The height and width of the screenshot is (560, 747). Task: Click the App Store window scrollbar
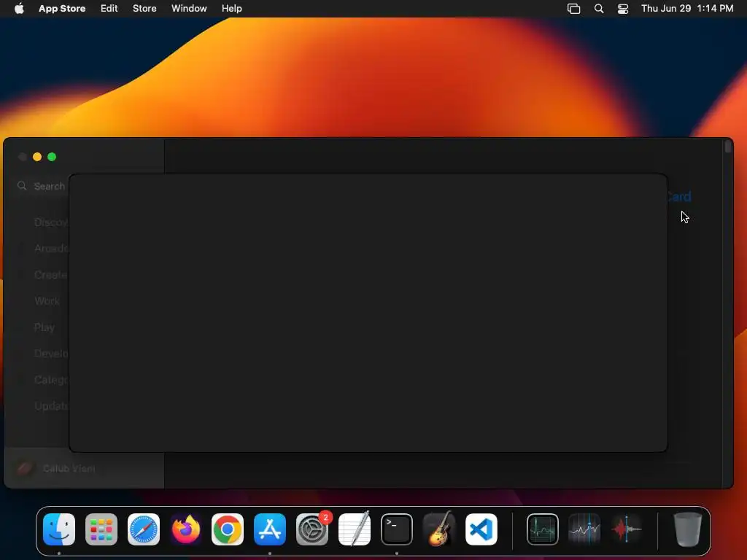[x=727, y=147]
